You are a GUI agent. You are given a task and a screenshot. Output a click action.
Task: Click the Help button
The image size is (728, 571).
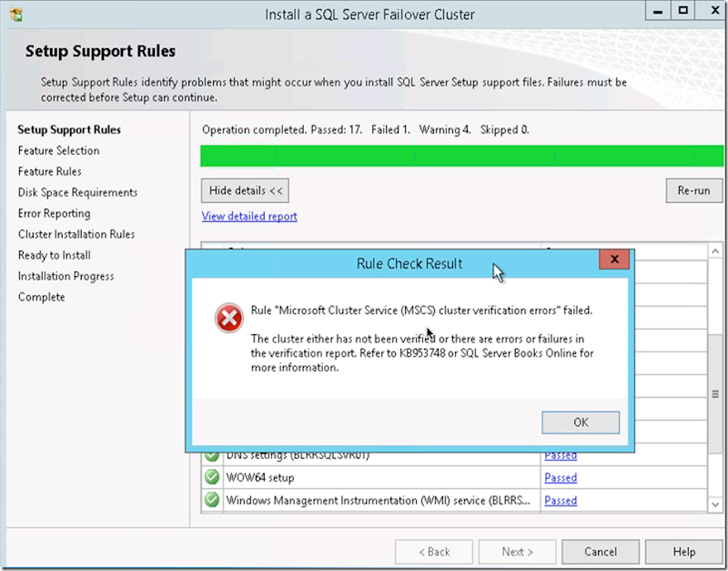click(x=684, y=552)
